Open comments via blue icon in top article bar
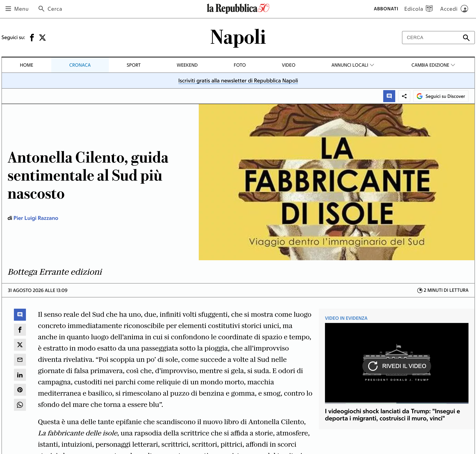The height and width of the screenshot is (454, 476). (389, 96)
